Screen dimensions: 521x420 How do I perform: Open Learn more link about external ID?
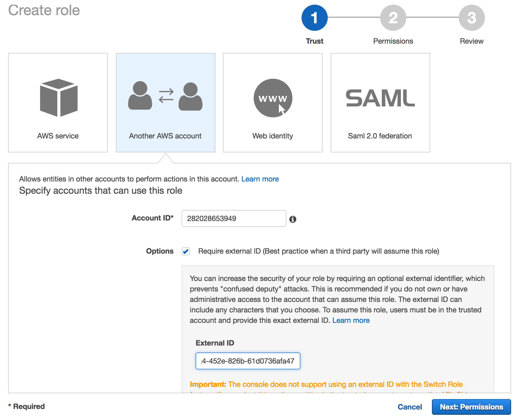[x=351, y=320]
